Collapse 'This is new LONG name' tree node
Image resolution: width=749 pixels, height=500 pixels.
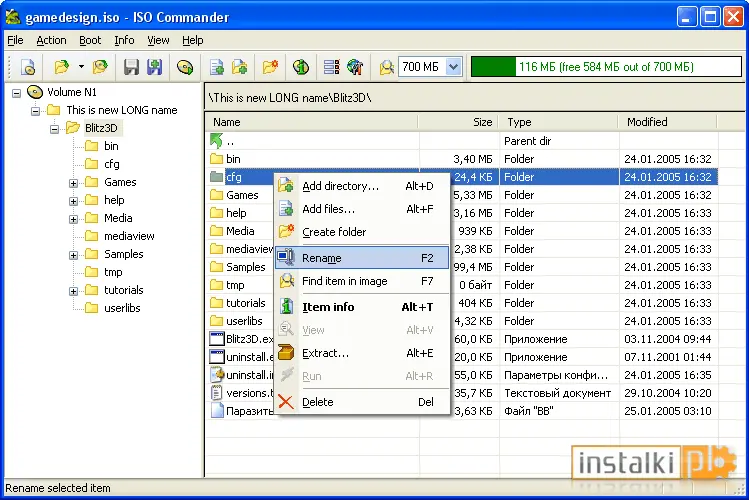click(x=35, y=111)
